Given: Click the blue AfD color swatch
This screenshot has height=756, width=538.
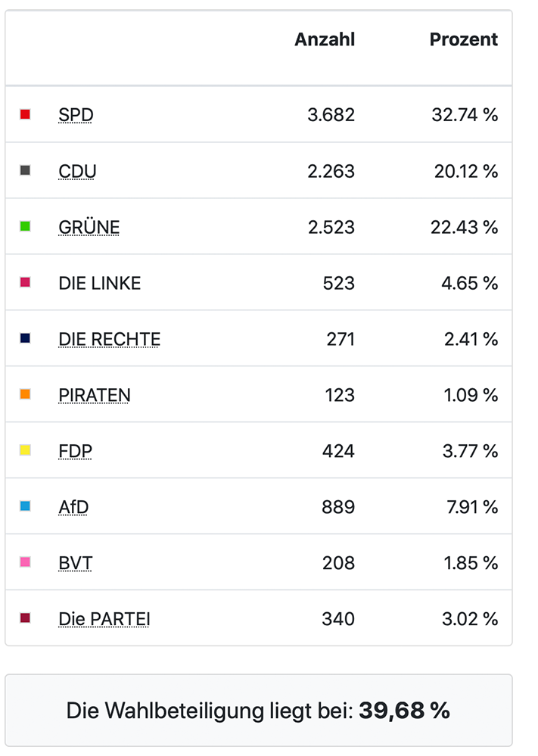Looking at the screenshot, I should pos(25,506).
